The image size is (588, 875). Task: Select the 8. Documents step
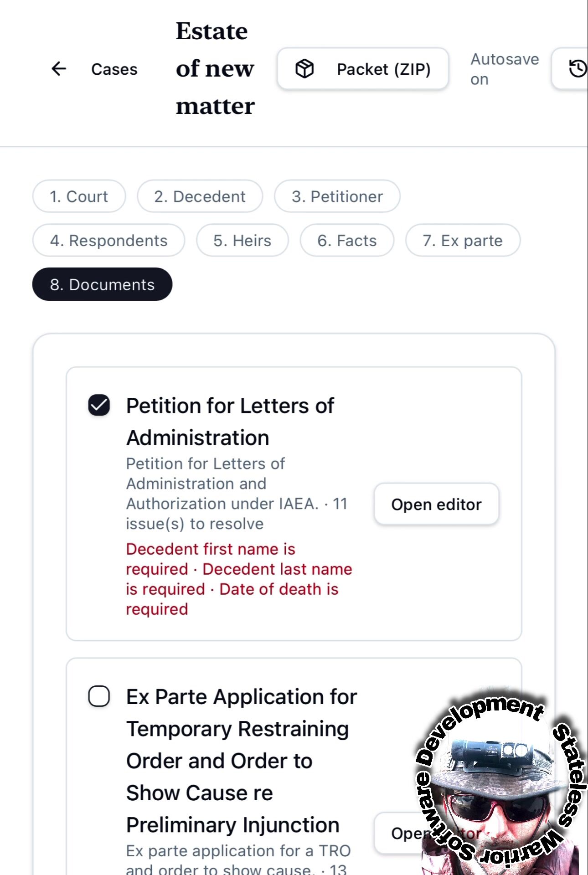pos(102,284)
